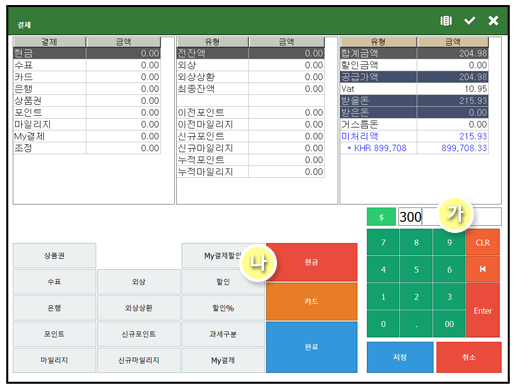Select the 이전포인트 row
Viewport: 515px width, 390px height.
pos(251,113)
